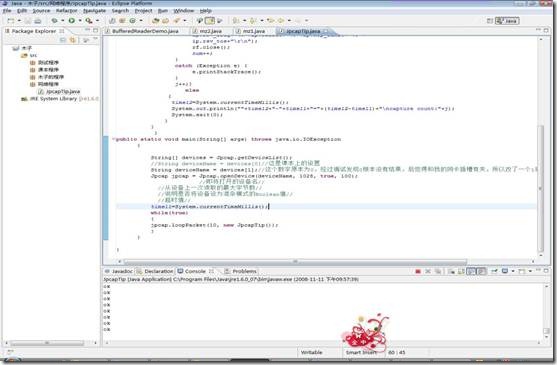Viewport: 557px width, 365px height.
Task: Click the Pin Console icon
Action: 494,271
